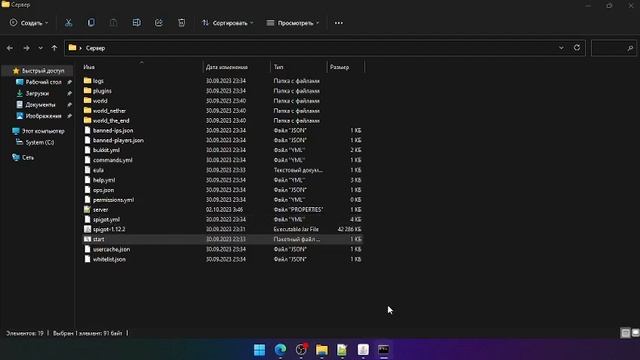
Task: Go forward with the forward arrow
Action: [x=27, y=48]
